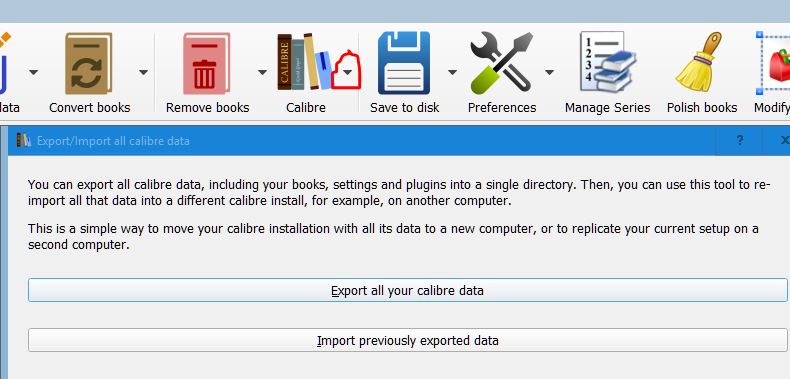
Task: Open Preferences via wrench and screwdriver icon
Action: coord(502,62)
